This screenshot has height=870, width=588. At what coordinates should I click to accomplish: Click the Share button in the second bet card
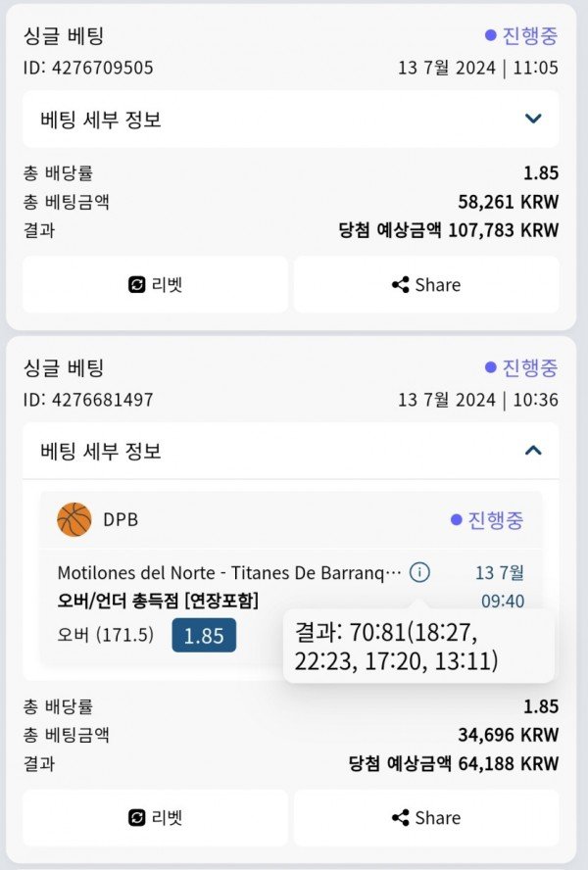click(x=426, y=817)
